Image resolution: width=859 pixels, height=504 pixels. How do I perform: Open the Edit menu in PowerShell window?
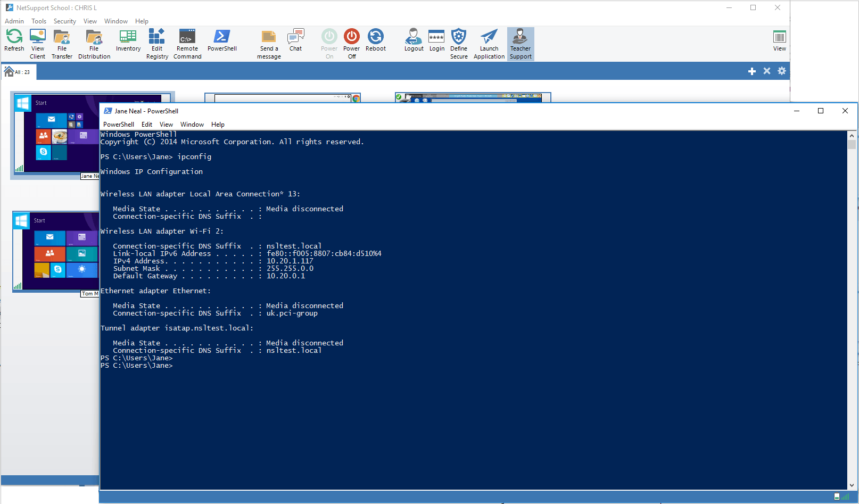pyautogui.click(x=147, y=125)
